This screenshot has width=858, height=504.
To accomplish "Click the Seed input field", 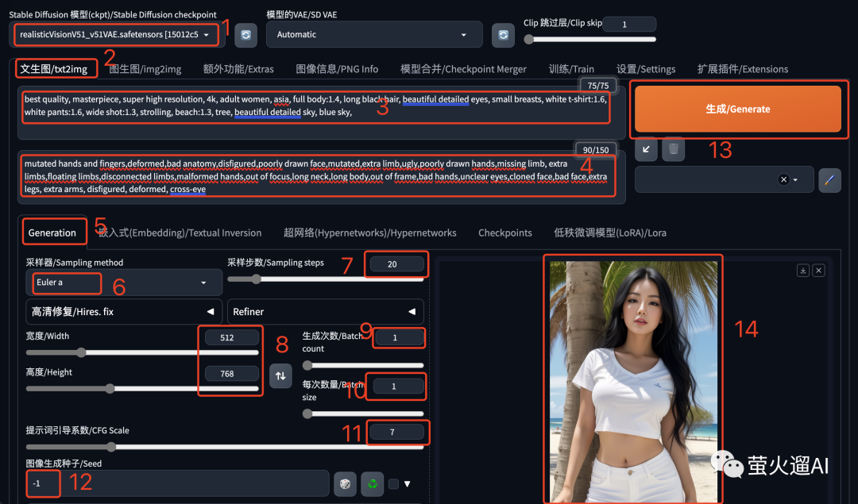I will (x=178, y=483).
